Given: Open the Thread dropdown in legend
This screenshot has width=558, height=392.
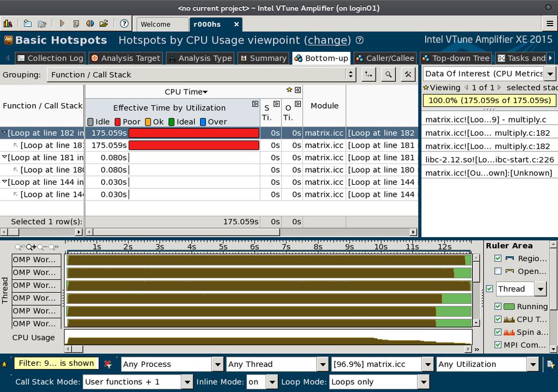Looking at the screenshot, I should click(x=540, y=289).
